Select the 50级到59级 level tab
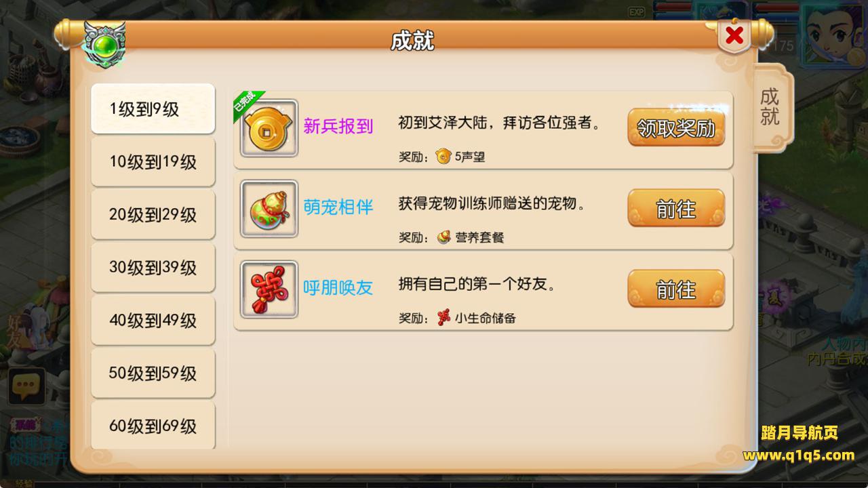The height and width of the screenshot is (488, 868). pyautogui.click(x=153, y=373)
